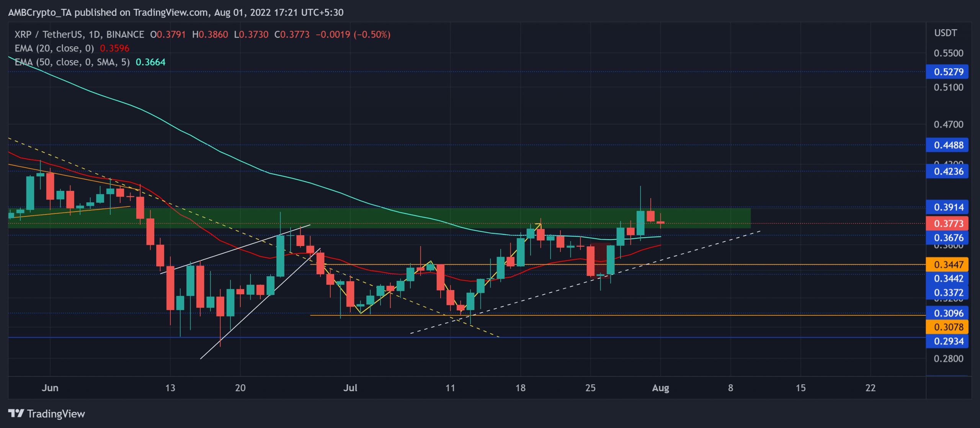Screen dimensions: 980x428
Task: Click the EMA (20, close, 0) legend
Action: coord(54,48)
